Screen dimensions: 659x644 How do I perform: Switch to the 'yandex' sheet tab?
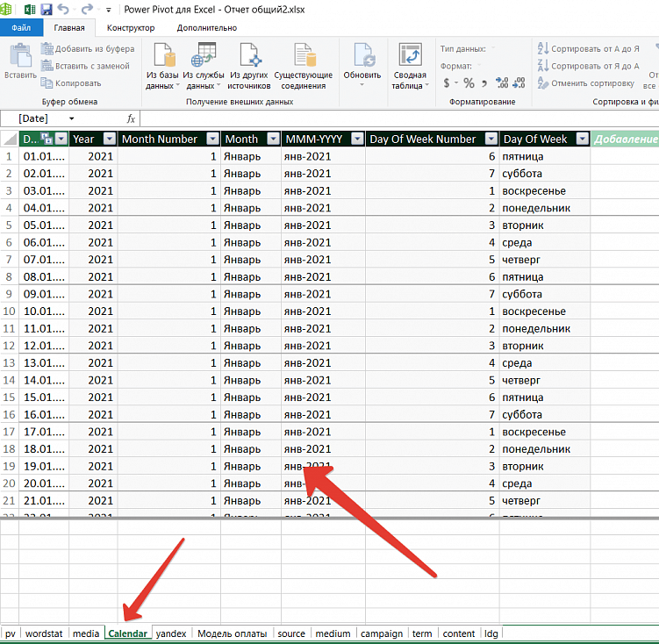pyautogui.click(x=170, y=633)
